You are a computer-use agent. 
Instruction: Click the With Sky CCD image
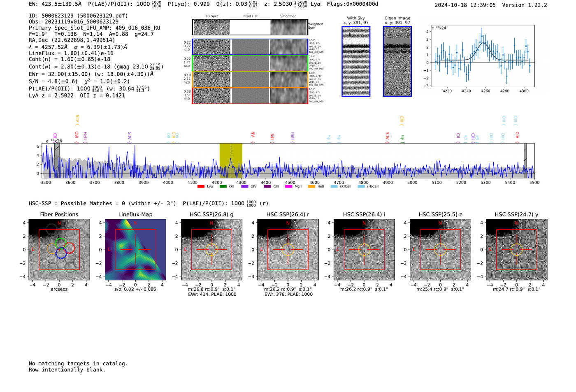356,61
